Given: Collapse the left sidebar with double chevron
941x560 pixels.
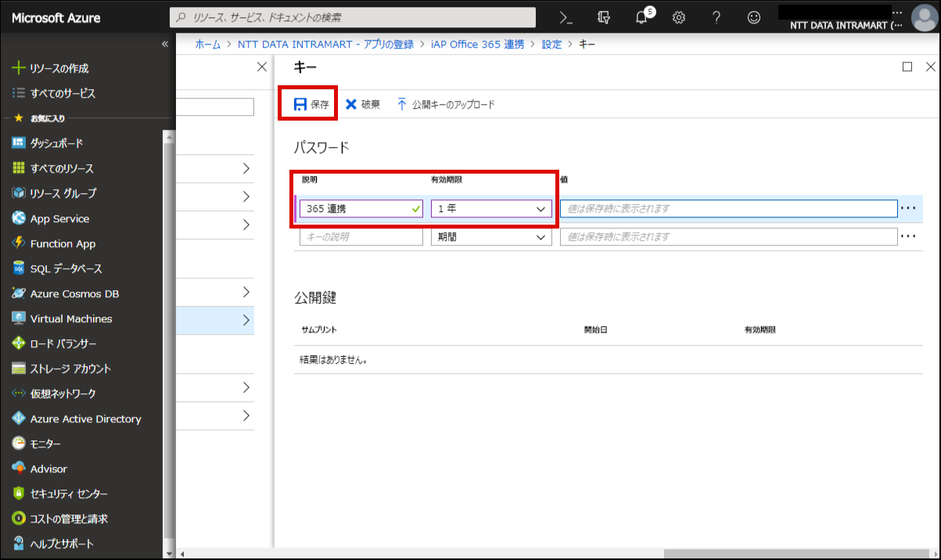Looking at the screenshot, I should pyautogui.click(x=164, y=44).
